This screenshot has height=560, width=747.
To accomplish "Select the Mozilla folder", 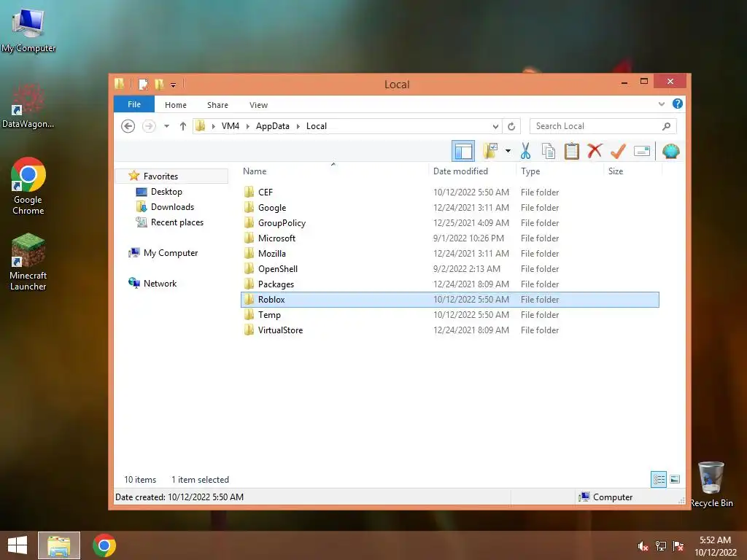I will pos(449,253).
